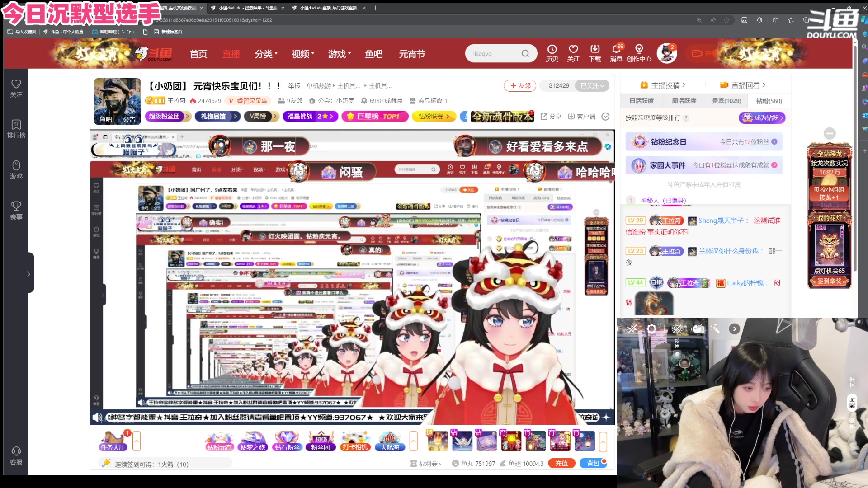The image size is (868, 488).
Task: Expand the arrow right of 大航海
Action: point(413,441)
